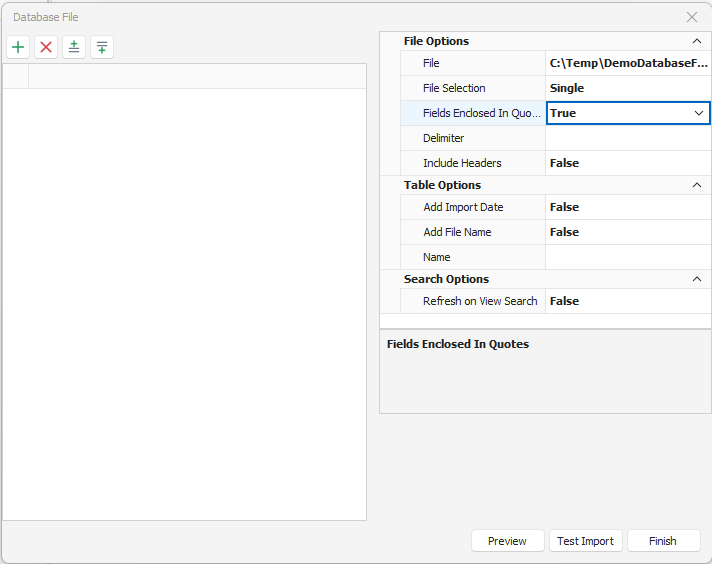Image resolution: width=712 pixels, height=564 pixels.
Task: Click the Test Import button
Action: pos(586,541)
